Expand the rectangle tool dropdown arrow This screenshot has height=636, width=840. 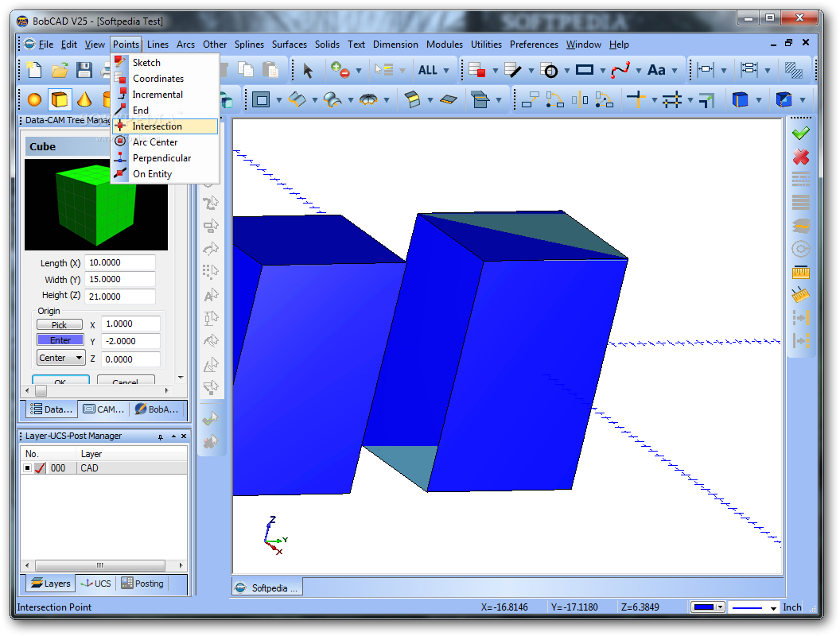click(603, 70)
